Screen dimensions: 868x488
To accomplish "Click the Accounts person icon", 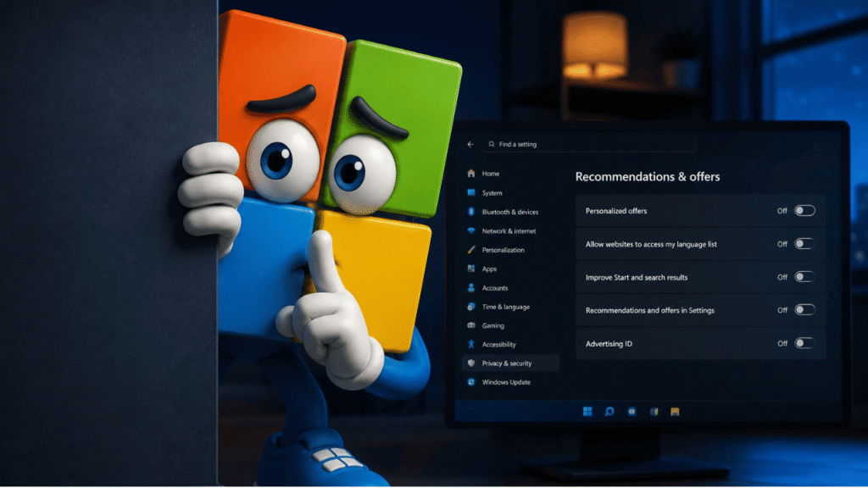I will click(471, 288).
